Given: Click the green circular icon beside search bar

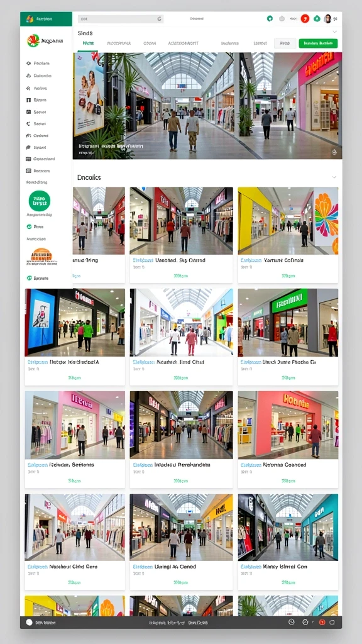Looking at the screenshot, I should coord(270,18).
